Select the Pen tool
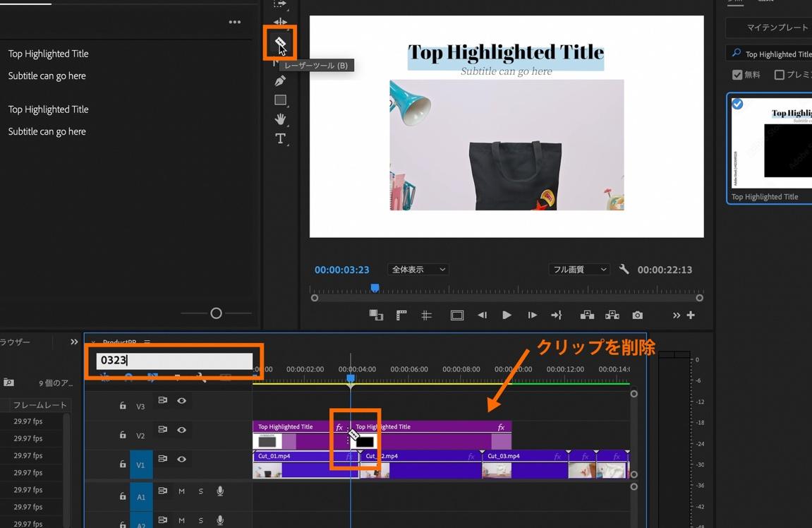Viewport: 812px width, 528px height. point(280,80)
